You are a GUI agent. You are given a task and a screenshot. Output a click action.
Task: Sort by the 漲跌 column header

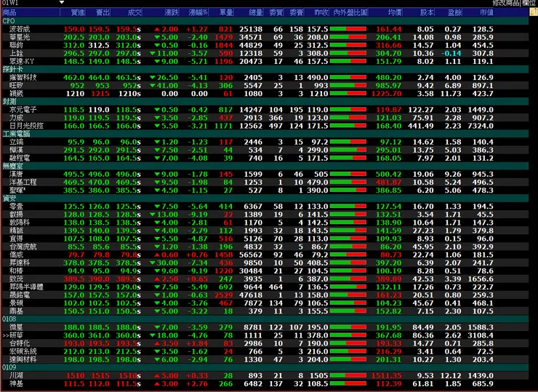tap(171, 12)
